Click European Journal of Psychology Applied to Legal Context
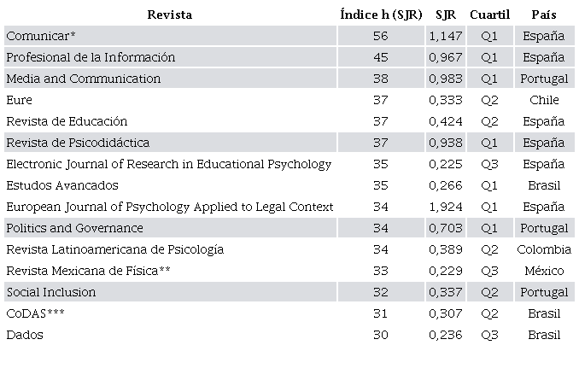The image size is (579, 392). 169,207
